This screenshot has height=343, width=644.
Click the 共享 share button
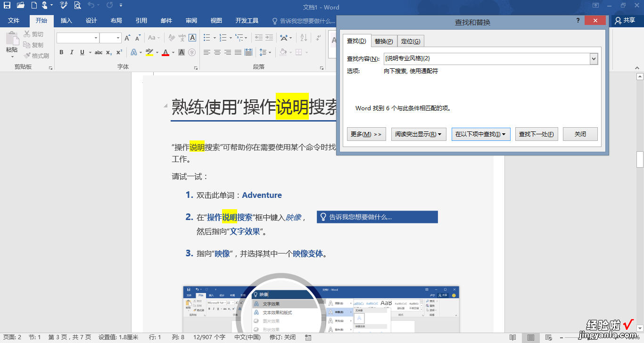pyautogui.click(x=625, y=21)
